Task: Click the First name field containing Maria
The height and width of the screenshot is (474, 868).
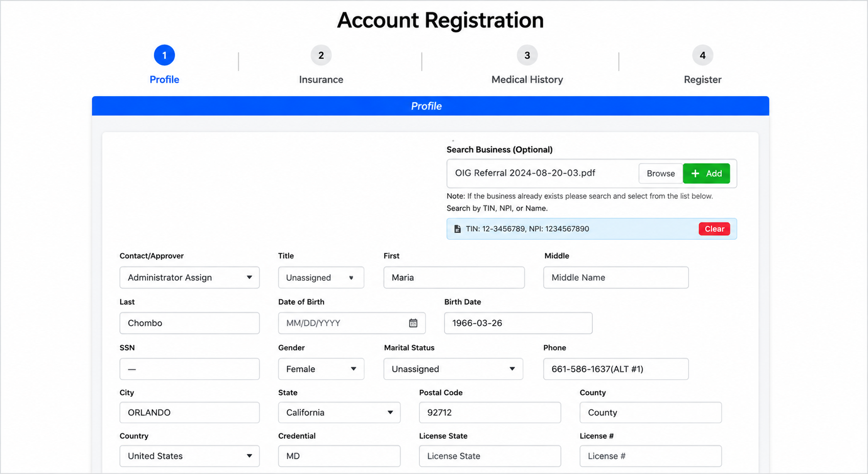Action: (454, 278)
